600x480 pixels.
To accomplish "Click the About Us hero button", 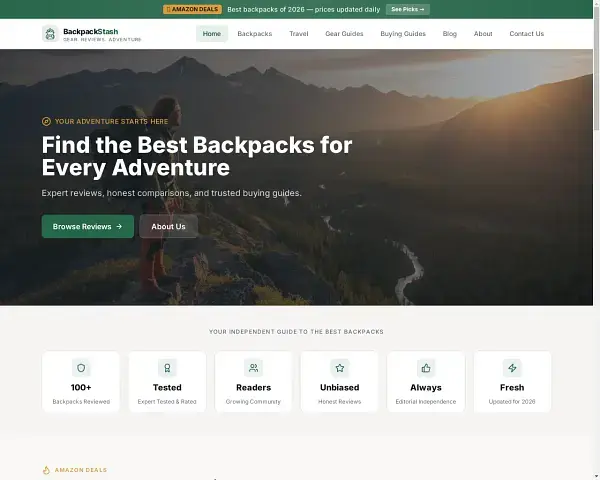I will 168,226.
